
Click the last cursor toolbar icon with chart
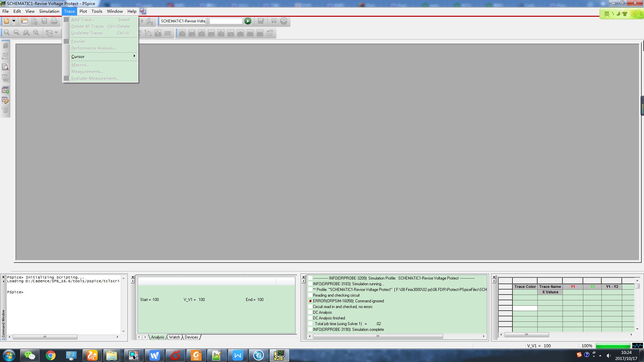[270, 33]
